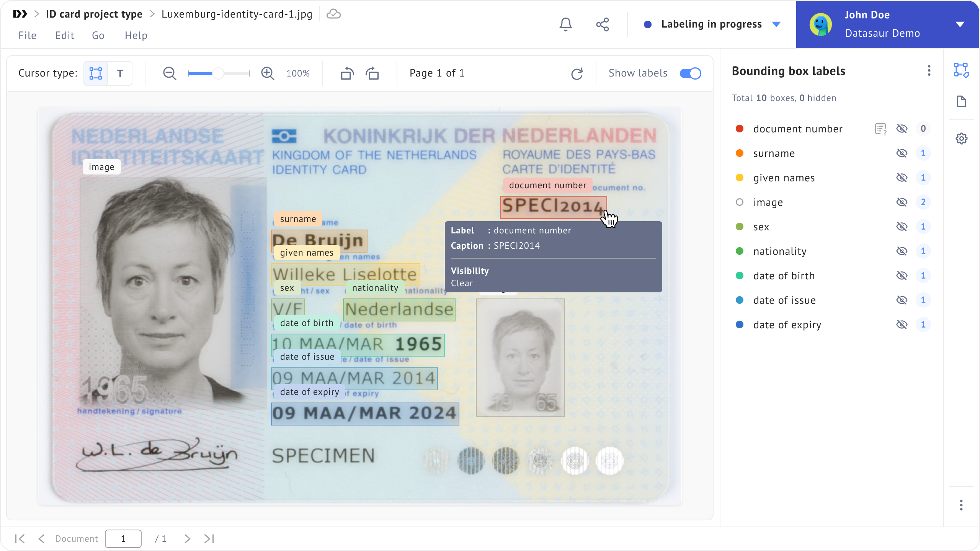Expand the Labeling in progress dropdown
Viewport: 980px width, 551px height.
[x=776, y=24]
